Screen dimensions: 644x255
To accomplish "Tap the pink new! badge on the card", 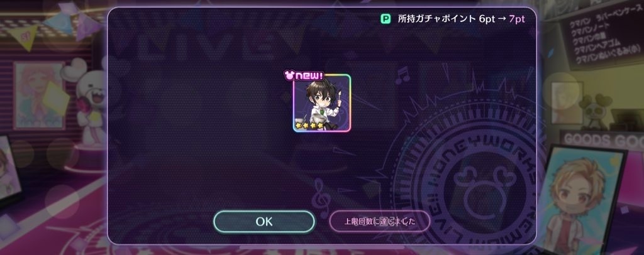I will [x=304, y=75].
